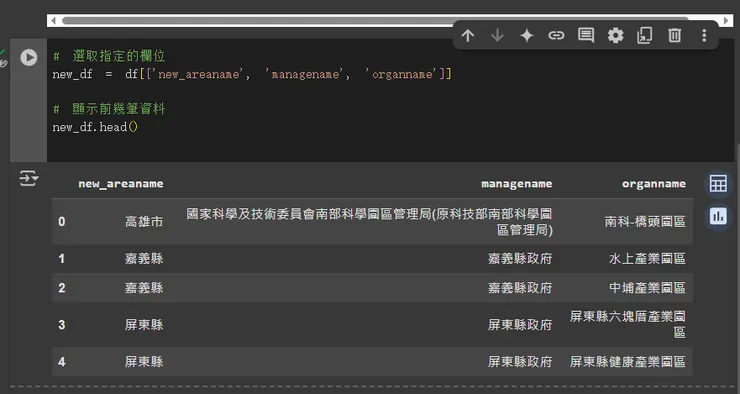Place cursor on new_df assignment line
The height and width of the screenshot is (394, 740).
(252, 74)
